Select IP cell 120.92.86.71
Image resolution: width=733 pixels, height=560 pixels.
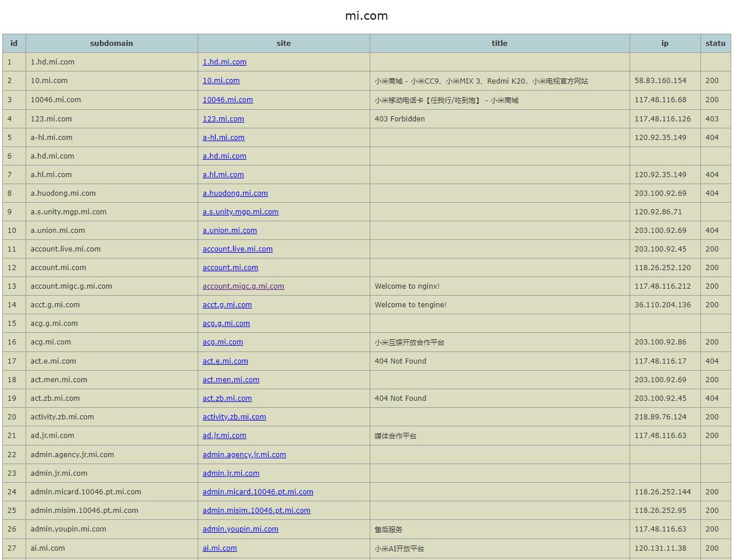click(x=665, y=211)
